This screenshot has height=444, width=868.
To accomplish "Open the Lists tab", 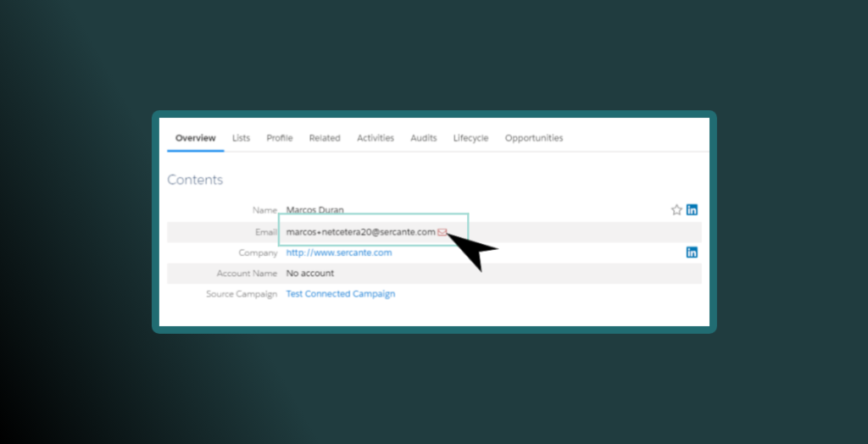I will [241, 138].
